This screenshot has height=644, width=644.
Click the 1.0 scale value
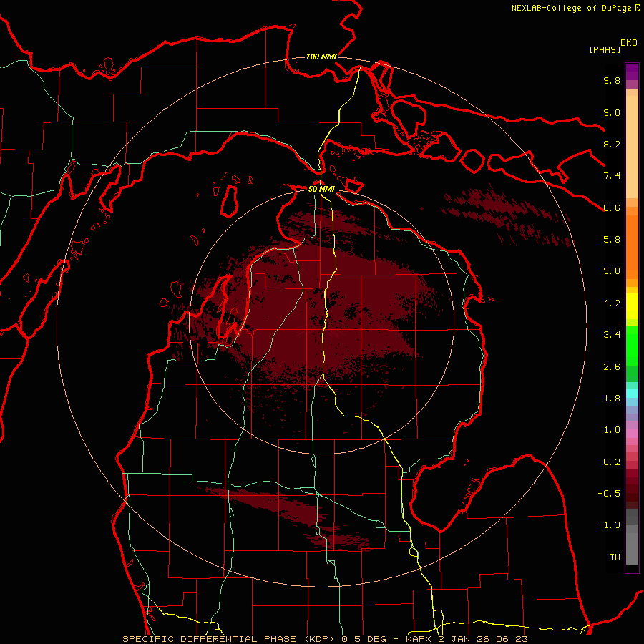[x=612, y=430]
